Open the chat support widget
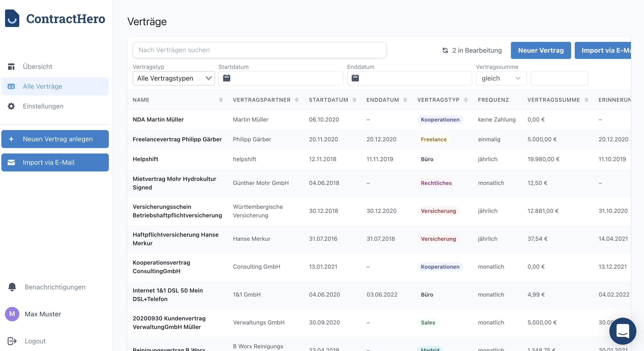This screenshot has height=351, width=644. pyautogui.click(x=622, y=331)
